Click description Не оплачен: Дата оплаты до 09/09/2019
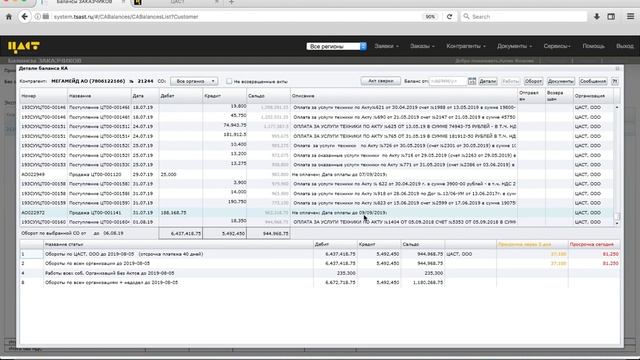Screen dimensions: 640x360 click(339, 213)
